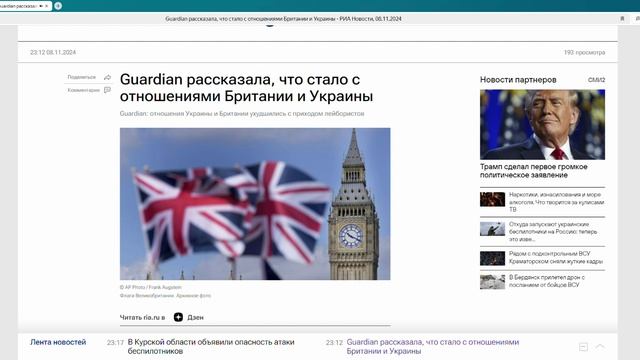Click the 23:12 08.11.2024 timestamp
Screen dimensions: 640x360
53,52
